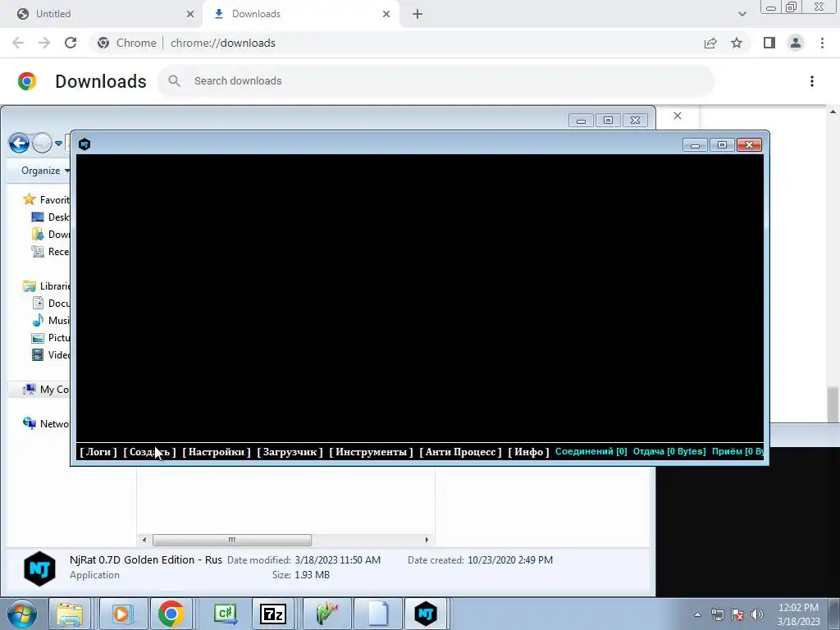Select My Computer in Explorer sidebar

(x=46, y=390)
